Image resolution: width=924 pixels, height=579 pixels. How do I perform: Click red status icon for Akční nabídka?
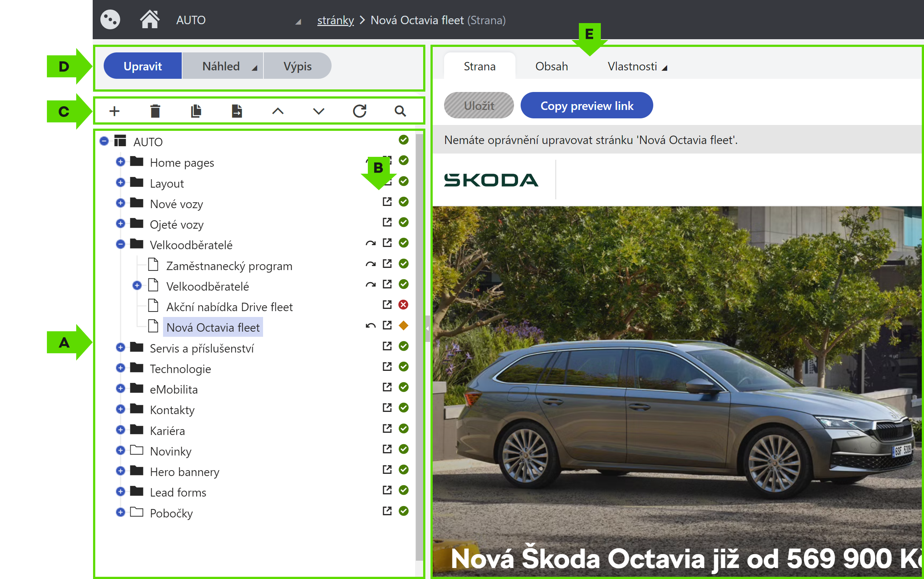pyautogui.click(x=403, y=305)
